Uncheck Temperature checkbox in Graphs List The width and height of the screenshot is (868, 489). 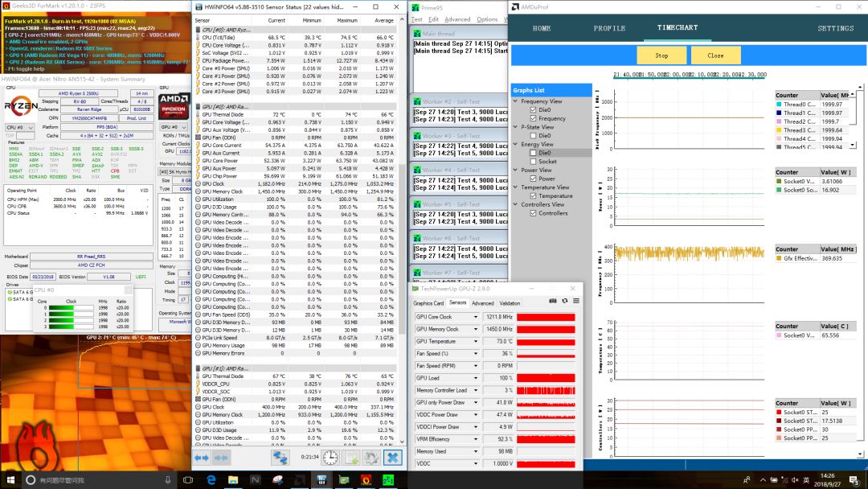[533, 196]
